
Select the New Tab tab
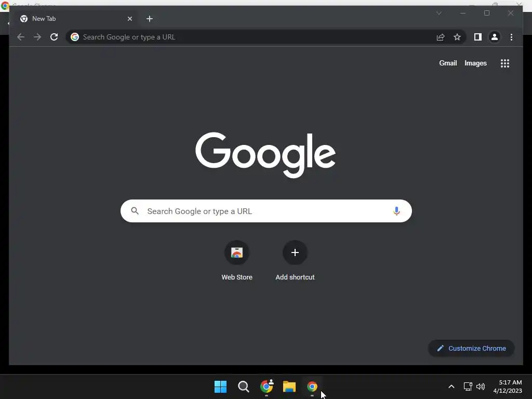pos(75,19)
